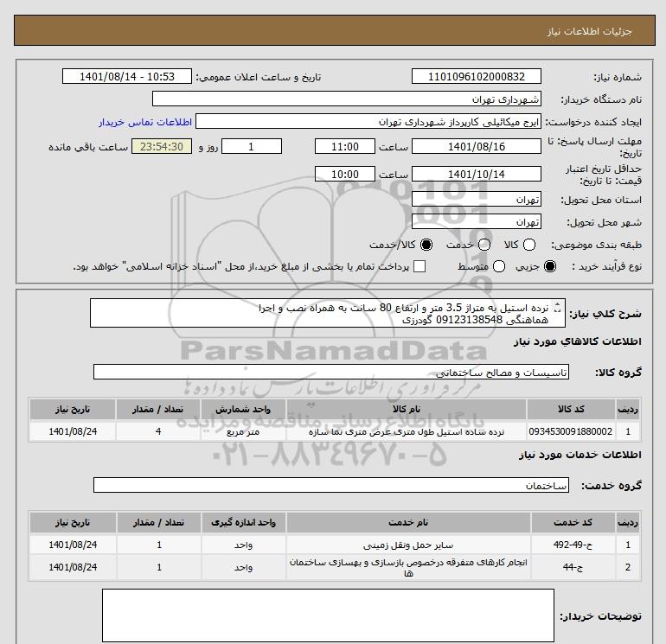
Task: Click the goods name نرده ساده استیل cell
Action: (407, 431)
